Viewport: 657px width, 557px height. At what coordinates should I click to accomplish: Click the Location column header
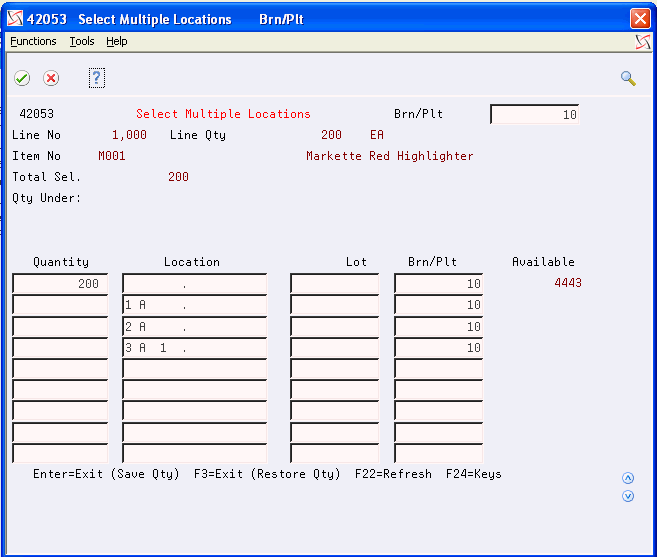191,262
